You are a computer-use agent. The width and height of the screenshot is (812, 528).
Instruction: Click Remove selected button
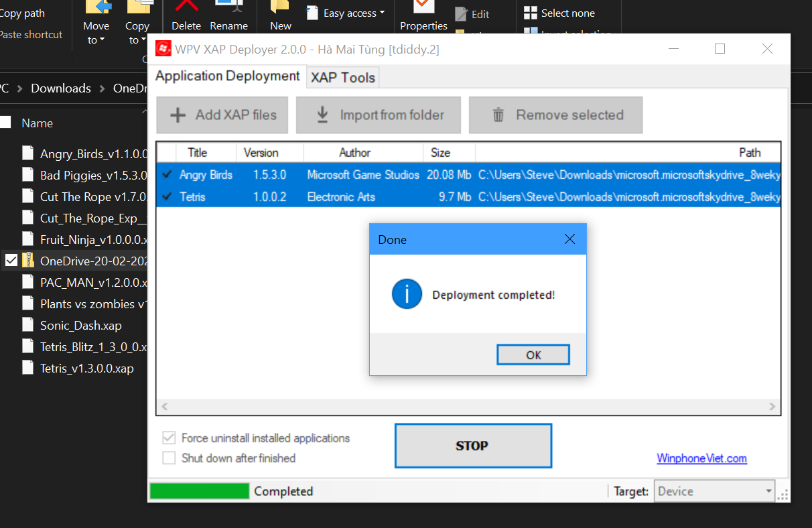click(x=556, y=115)
